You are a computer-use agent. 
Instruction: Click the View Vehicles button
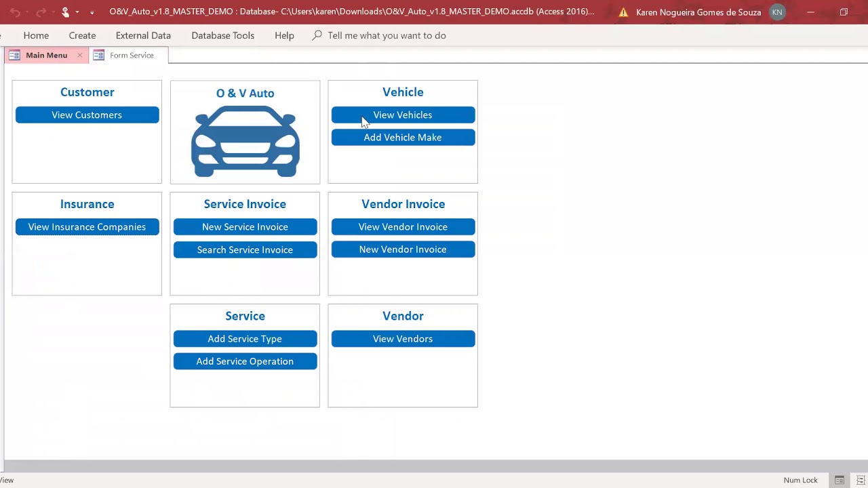[403, 115]
